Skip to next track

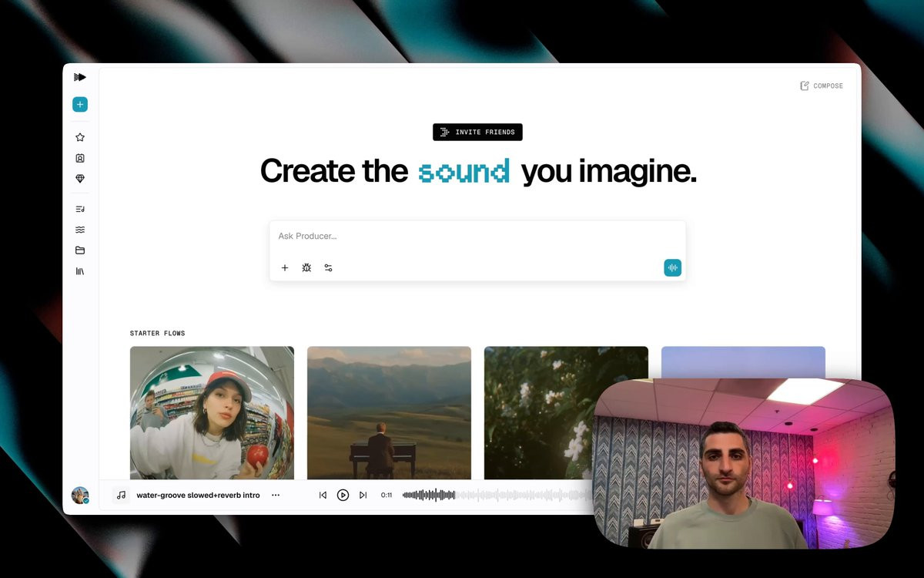363,496
